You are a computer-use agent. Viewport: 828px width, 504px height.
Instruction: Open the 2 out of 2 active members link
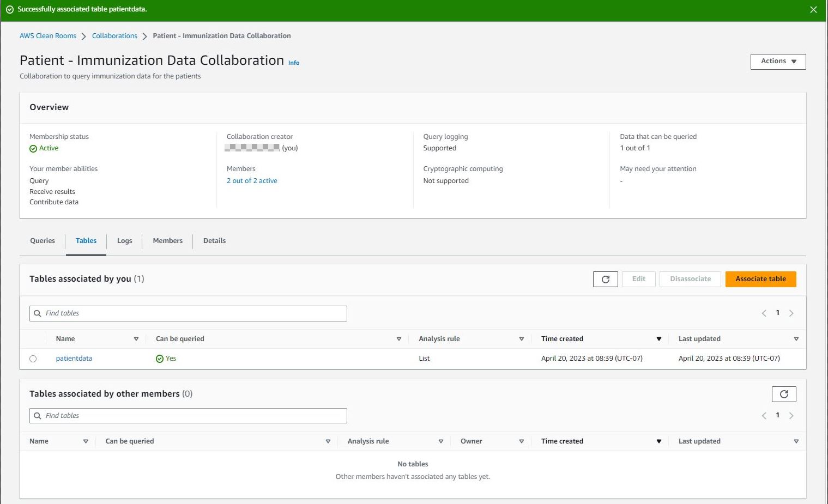(x=252, y=181)
